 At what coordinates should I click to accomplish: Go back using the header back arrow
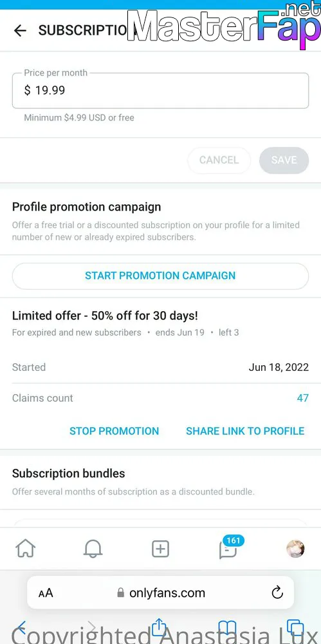tap(20, 30)
